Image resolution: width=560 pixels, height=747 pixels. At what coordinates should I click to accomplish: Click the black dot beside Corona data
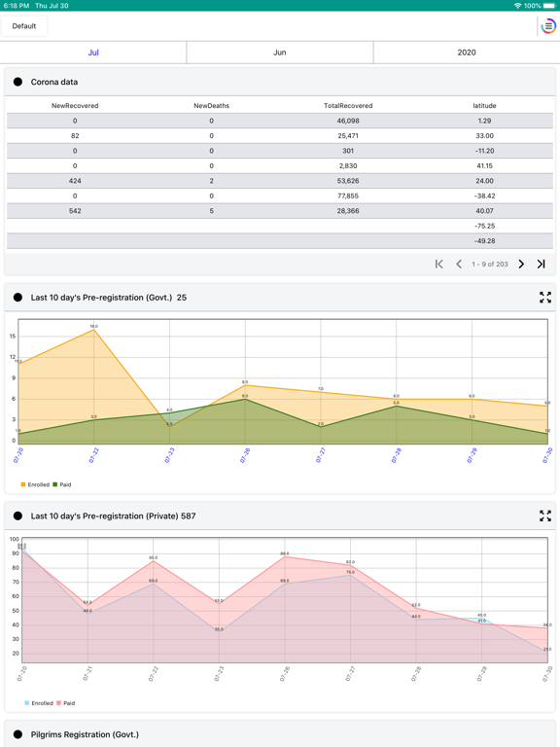click(x=18, y=82)
